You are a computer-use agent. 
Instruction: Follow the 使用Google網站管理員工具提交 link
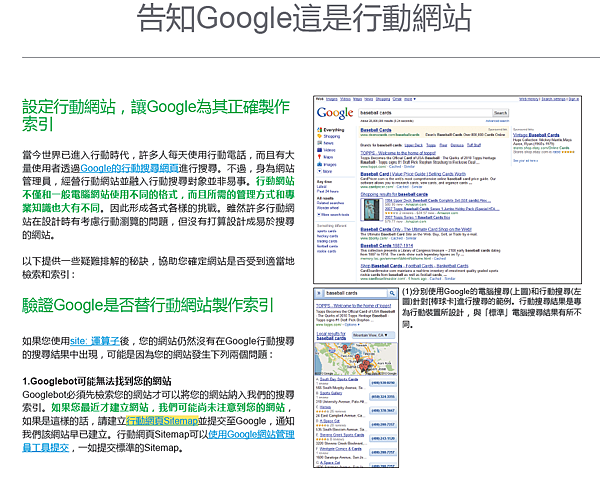(158, 441)
